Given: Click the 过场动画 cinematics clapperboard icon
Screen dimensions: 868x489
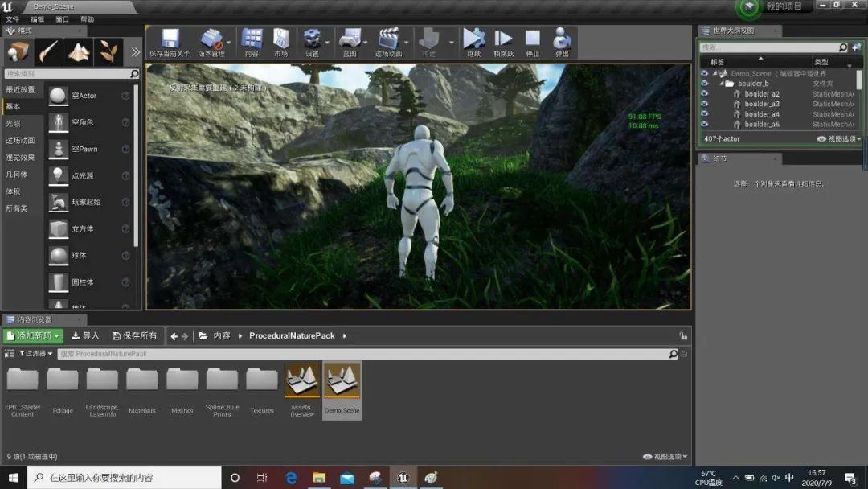Looking at the screenshot, I should pyautogui.click(x=388, y=39).
